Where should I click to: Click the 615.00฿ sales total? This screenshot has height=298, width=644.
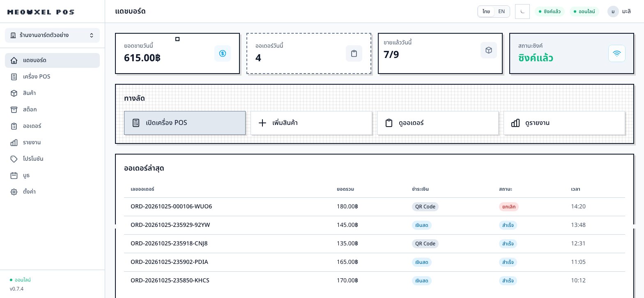tap(142, 58)
